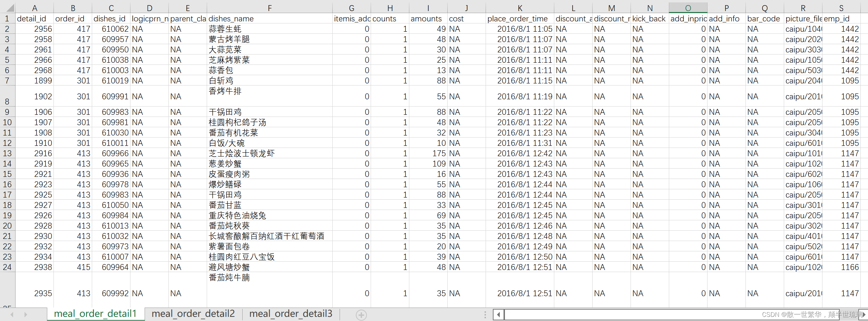Add a new sheet with plus icon
Image resolution: width=868 pixels, height=321 pixels.
click(361, 315)
